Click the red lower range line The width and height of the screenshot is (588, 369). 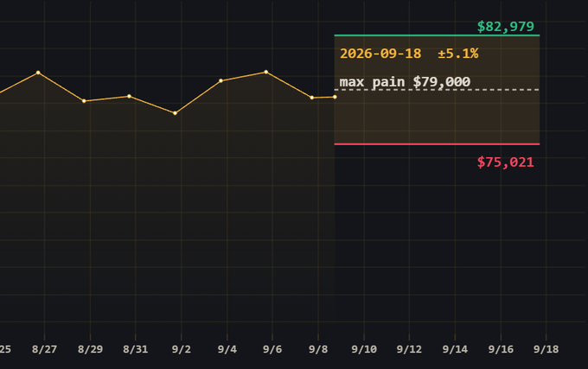tap(437, 143)
